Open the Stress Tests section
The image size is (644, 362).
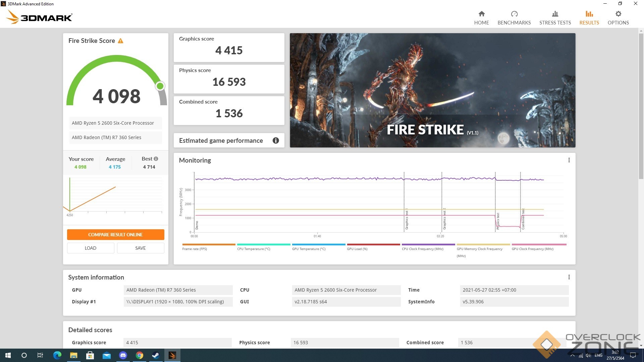tap(555, 18)
